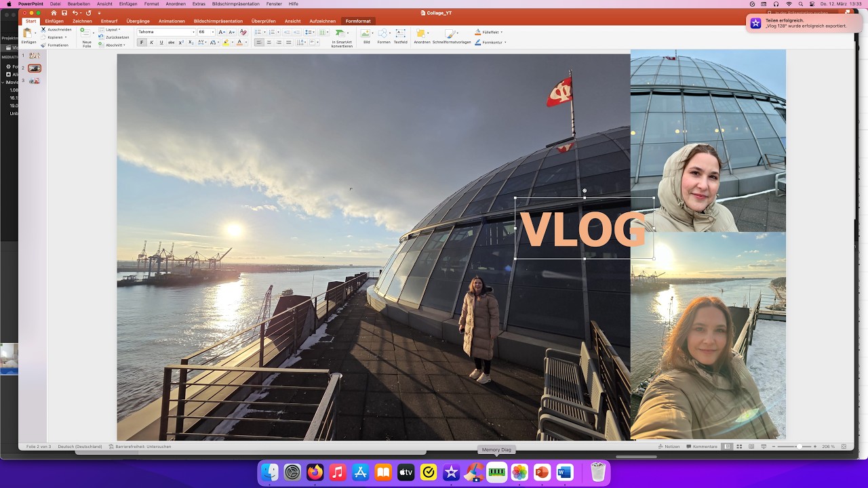This screenshot has height=488, width=868.
Task: Click Kommentare in status bar
Action: (x=701, y=447)
